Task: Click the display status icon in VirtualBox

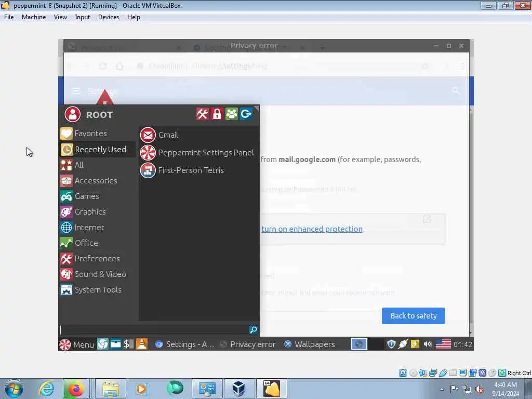Action: (x=462, y=373)
